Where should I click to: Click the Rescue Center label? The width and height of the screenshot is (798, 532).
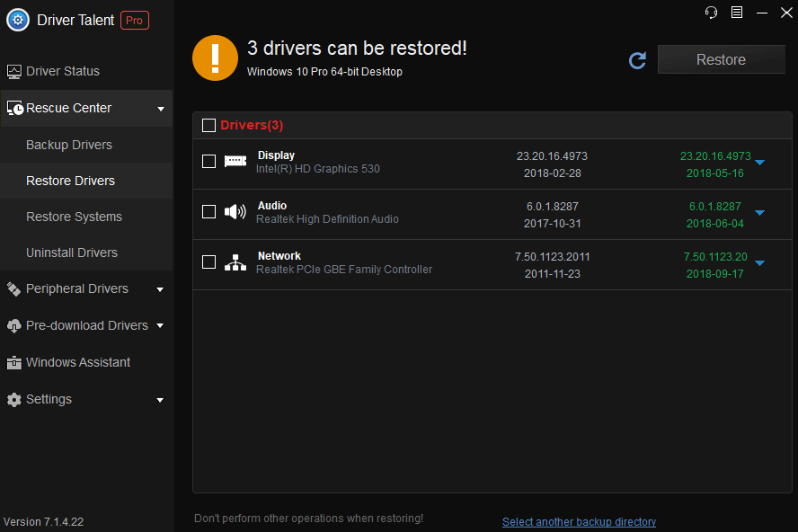coord(68,108)
